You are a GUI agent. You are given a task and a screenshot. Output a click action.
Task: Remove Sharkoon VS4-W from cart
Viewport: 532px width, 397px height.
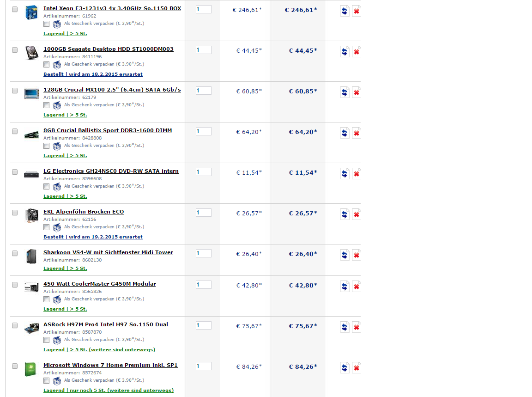pyautogui.click(x=356, y=255)
